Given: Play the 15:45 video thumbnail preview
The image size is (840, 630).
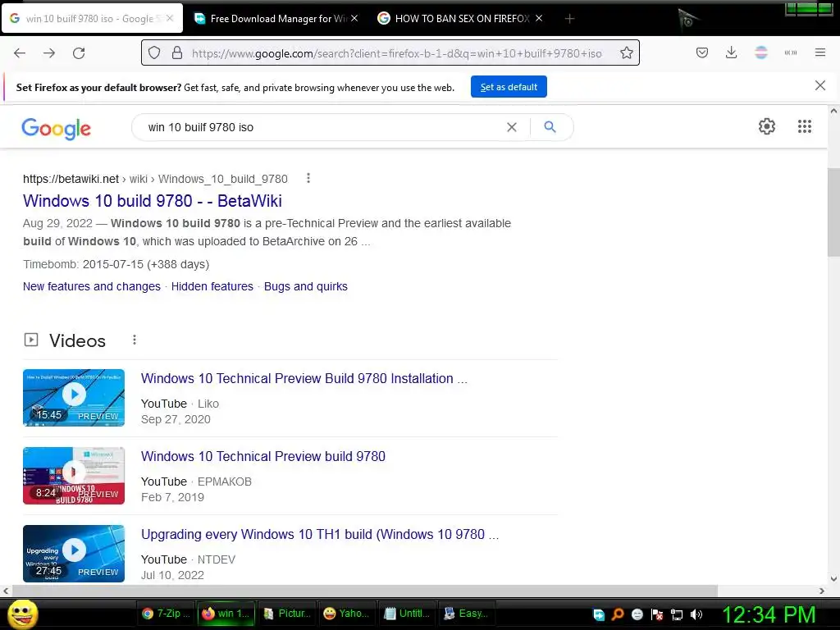Looking at the screenshot, I should pyautogui.click(x=74, y=398).
